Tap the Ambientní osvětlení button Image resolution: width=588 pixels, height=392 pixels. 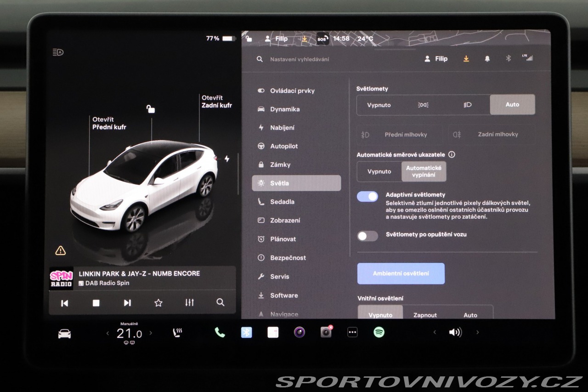(x=401, y=273)
